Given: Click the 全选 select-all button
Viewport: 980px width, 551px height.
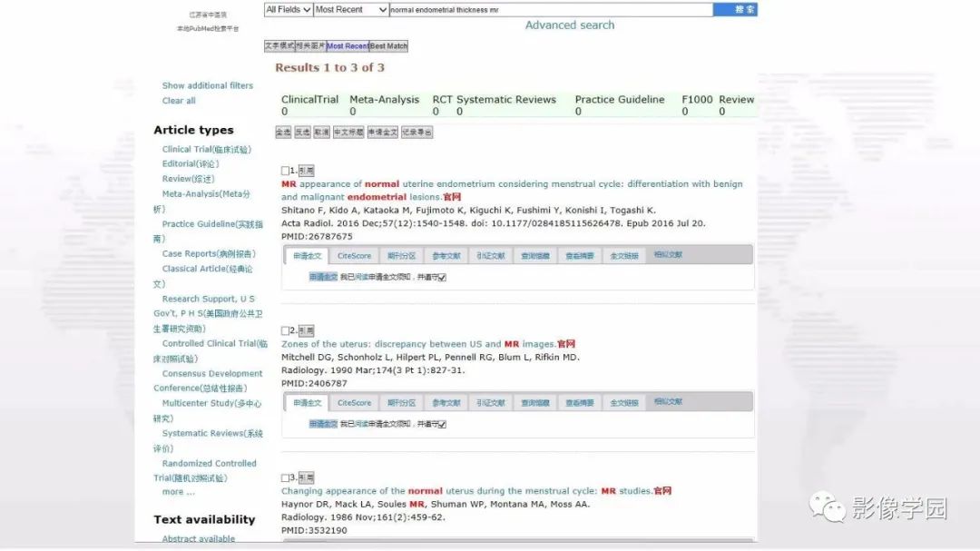Looking at the screenshot, I should click(283, 132).
